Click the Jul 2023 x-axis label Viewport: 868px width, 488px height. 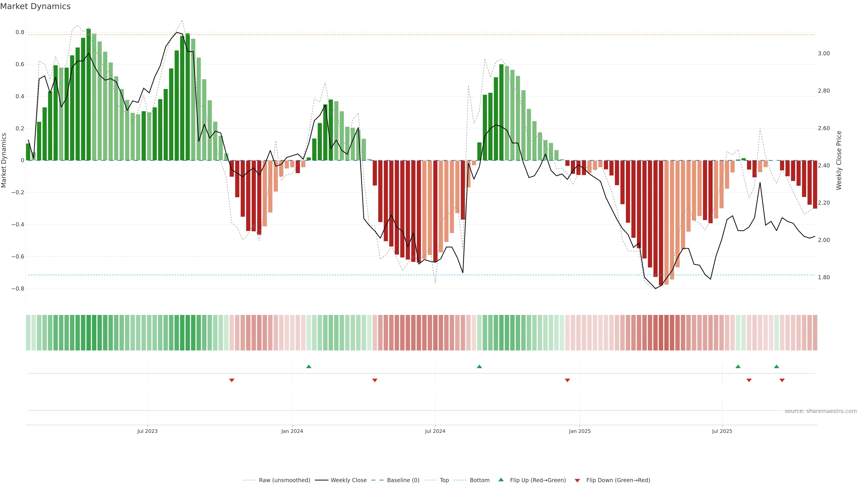pyautogui.click(x=147, y=431)
